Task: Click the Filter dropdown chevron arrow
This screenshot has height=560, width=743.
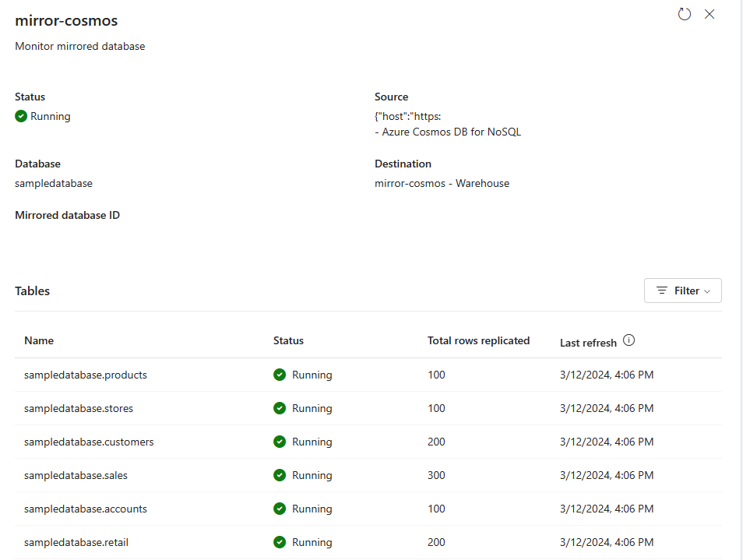Action: point(707,291)
